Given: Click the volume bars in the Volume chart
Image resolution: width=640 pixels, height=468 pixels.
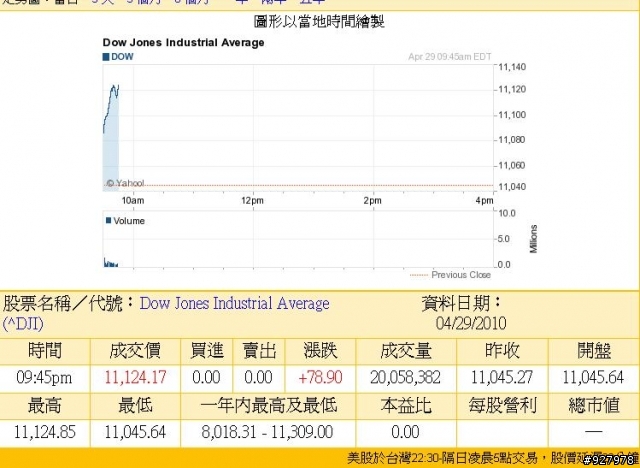Looking at the screenshot, I should tap(110, 262).
